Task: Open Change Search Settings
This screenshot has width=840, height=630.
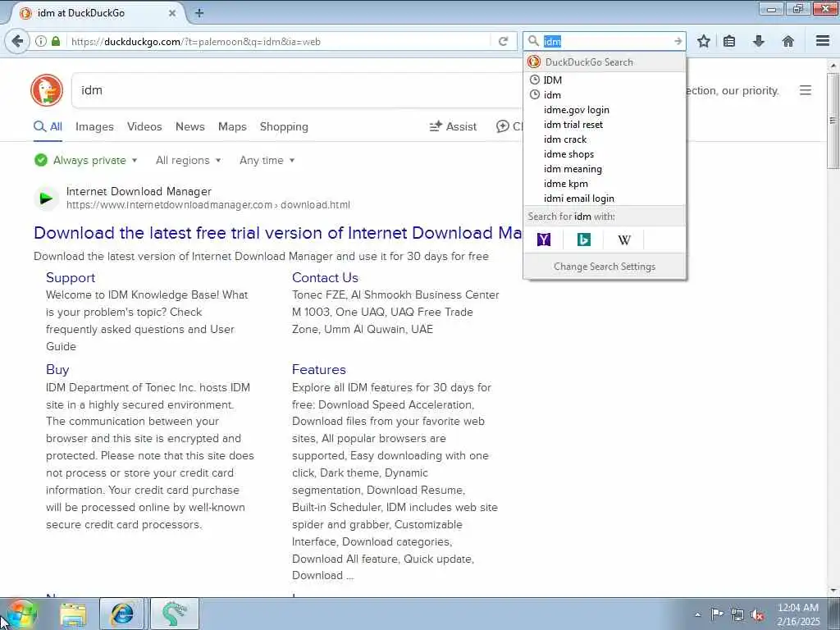Action: point(605,267)
